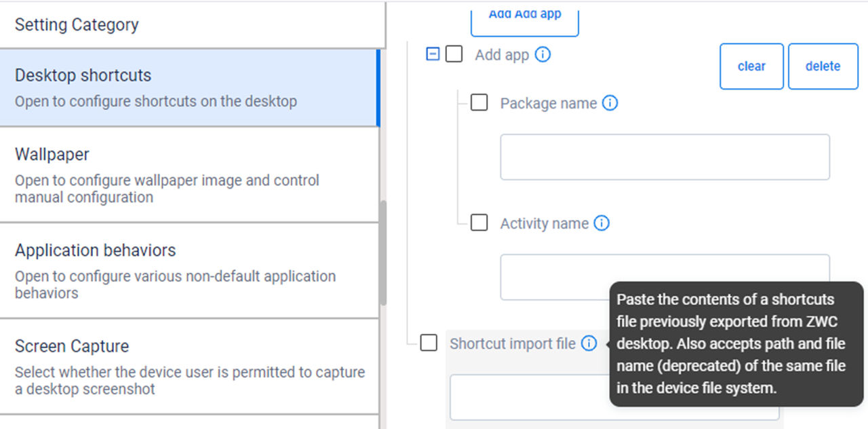Click the Add app label text
The width and height of the screenshot is (868, 429).
pos(502,55)
